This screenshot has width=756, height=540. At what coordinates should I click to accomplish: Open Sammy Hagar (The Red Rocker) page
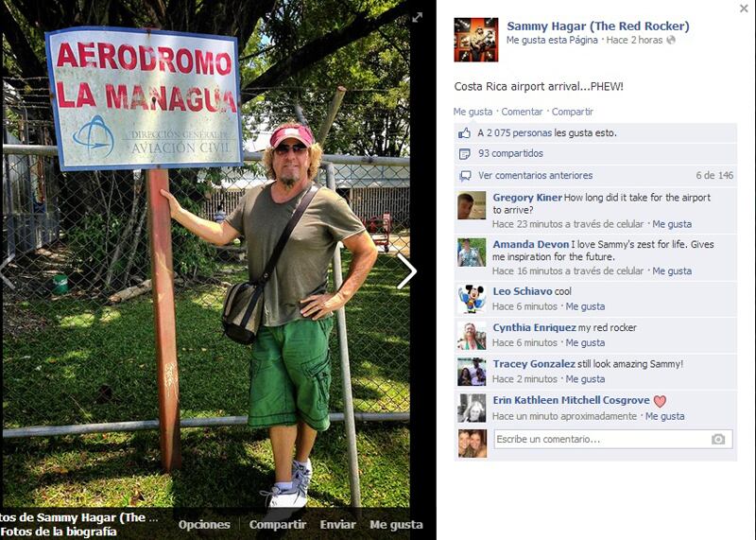coord(598,26)
